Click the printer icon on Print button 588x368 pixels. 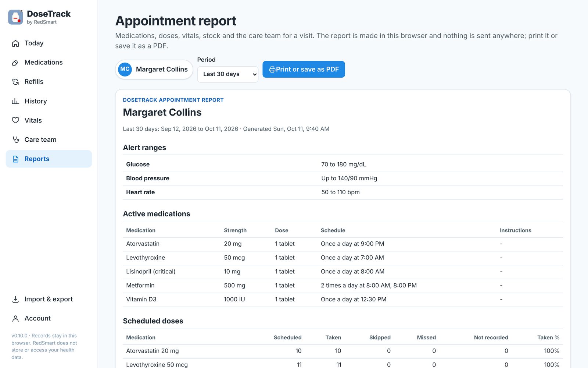click(272, 70)
